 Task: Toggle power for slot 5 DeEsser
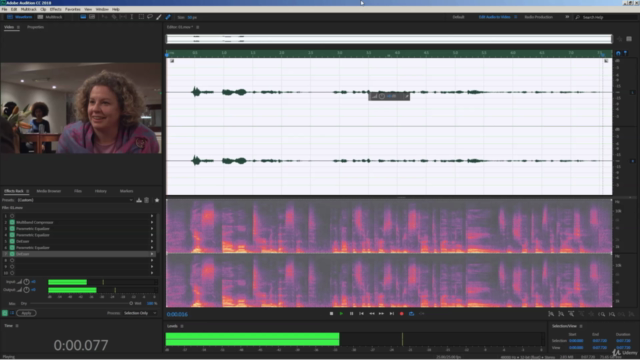[x=12, y=241]
